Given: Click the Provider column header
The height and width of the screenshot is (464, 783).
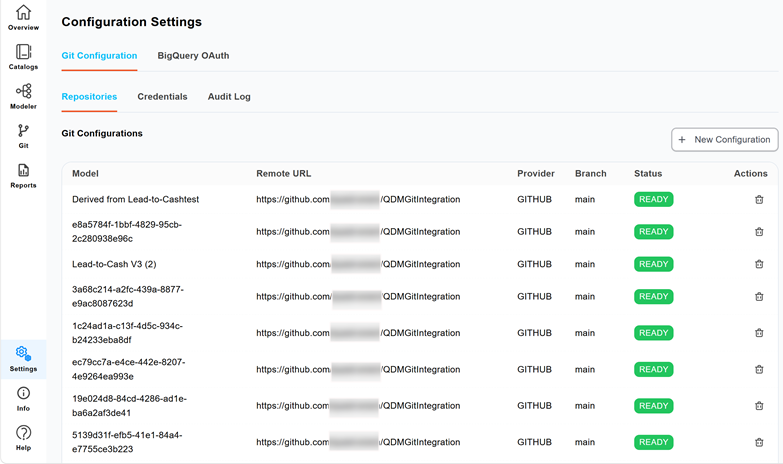Looking at the screenshot, I should coord(536,174).
